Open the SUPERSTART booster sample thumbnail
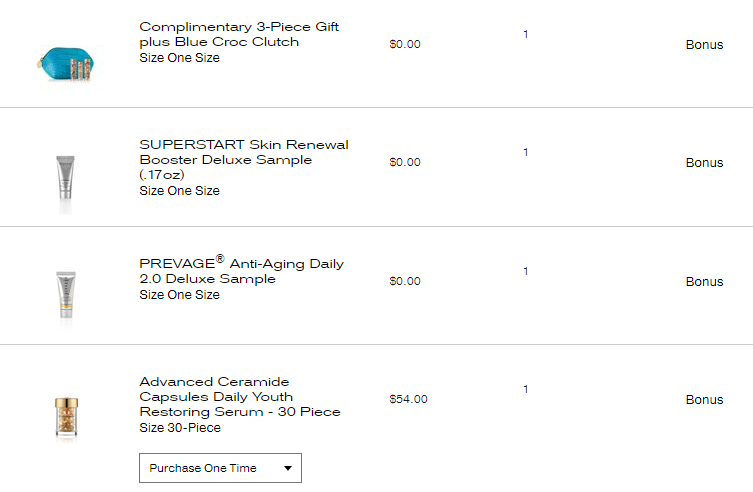Screen dimensions: 753x492 [65, 179]
